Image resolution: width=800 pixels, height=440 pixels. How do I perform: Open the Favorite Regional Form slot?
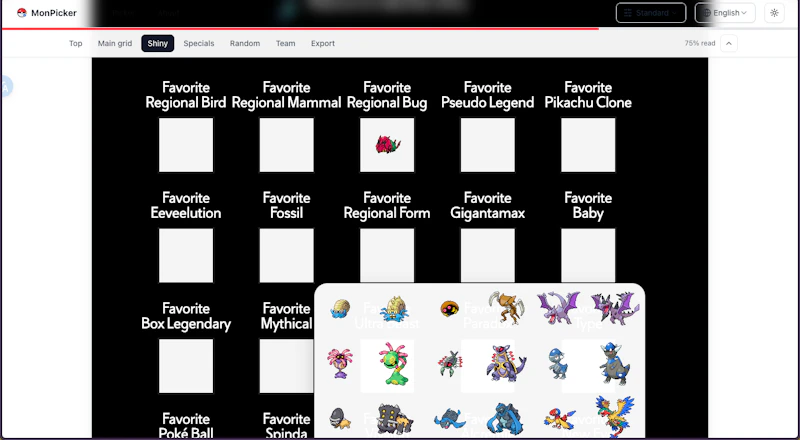[x=387, y=255]
